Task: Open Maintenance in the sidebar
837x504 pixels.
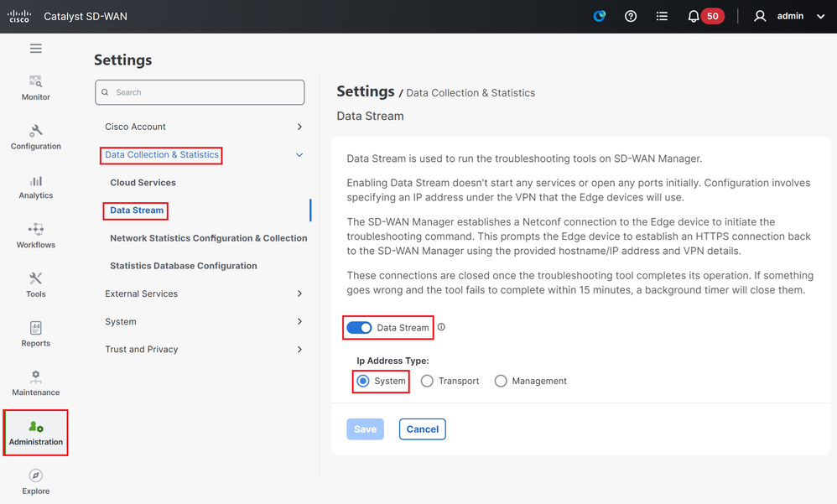Action: (x=36, y=383)
